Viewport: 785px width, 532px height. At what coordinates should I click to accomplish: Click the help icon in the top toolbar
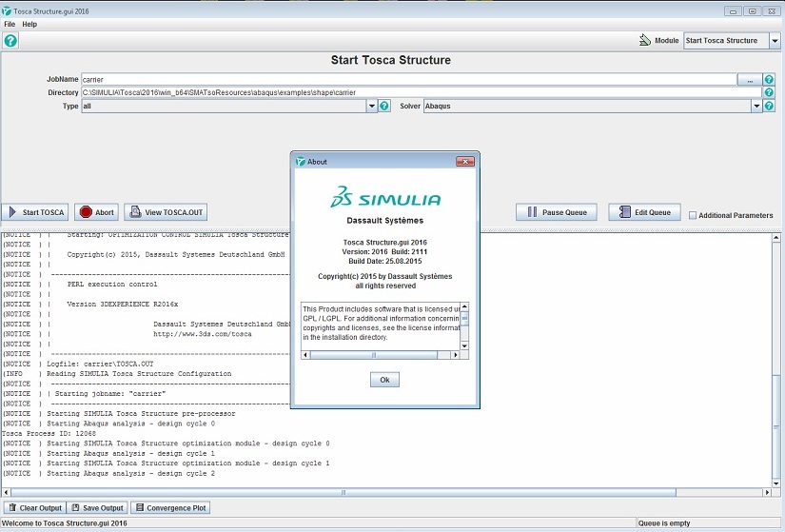tap(10, 41)
